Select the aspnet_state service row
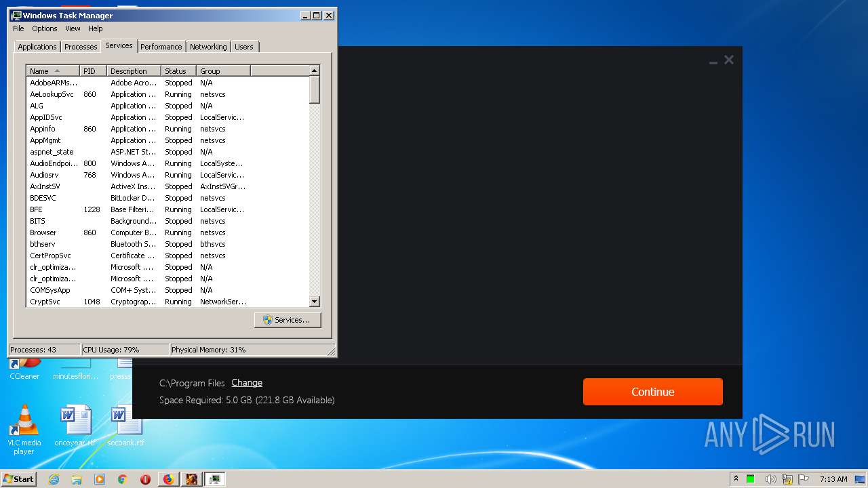The width and height of the screenshot is (868, 488). tap(167, 152)
